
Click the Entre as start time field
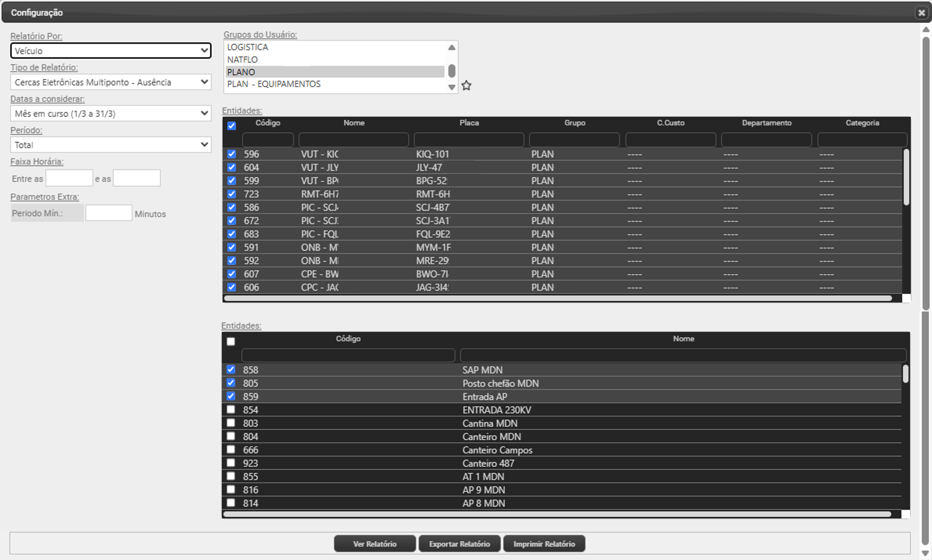[x=70, y=178]
